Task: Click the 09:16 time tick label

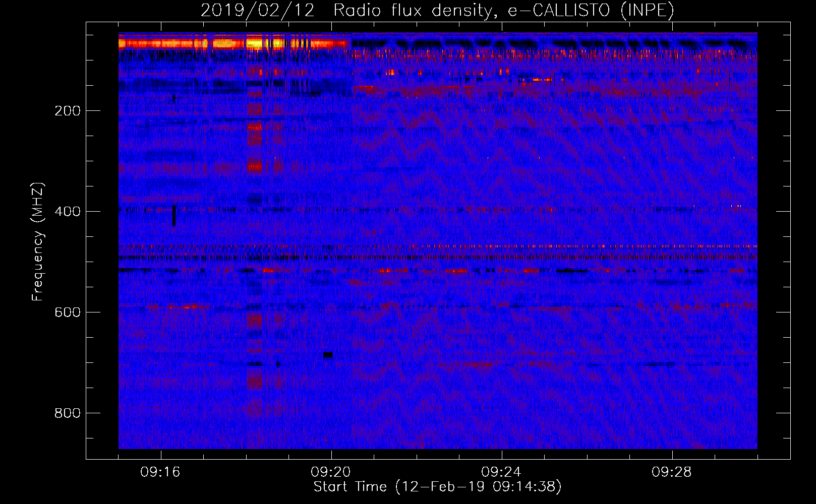Action: (160, 472)
